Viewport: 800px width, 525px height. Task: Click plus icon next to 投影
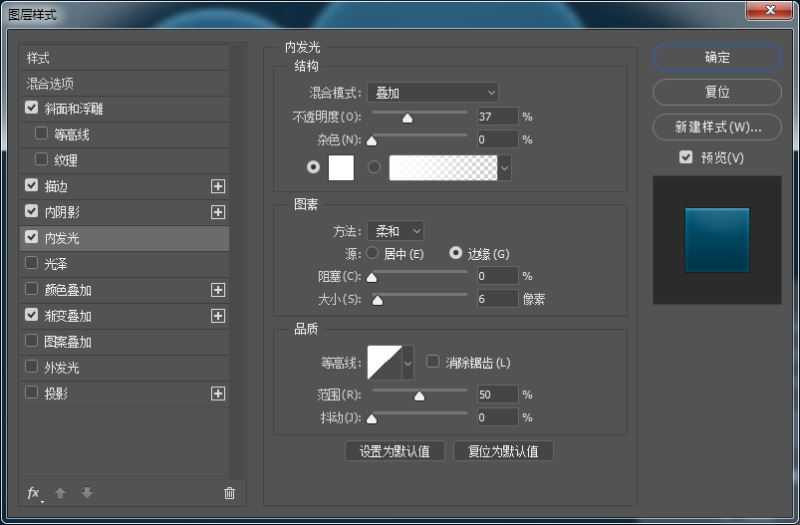(x=218, y=394)
